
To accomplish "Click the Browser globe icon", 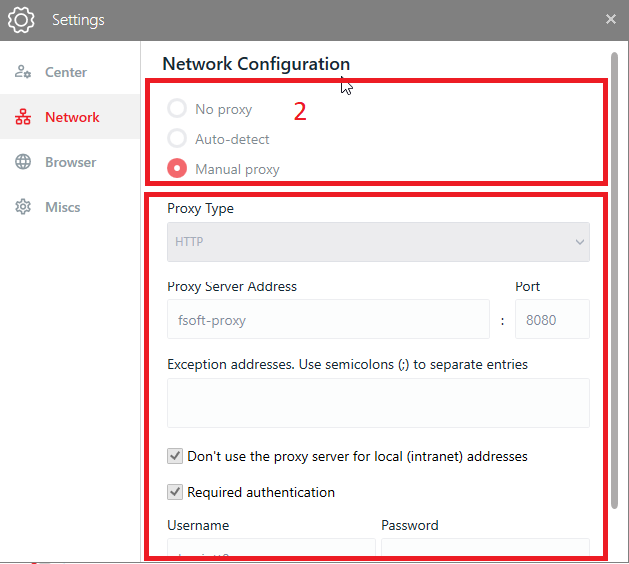I will (x=23, y=162).
